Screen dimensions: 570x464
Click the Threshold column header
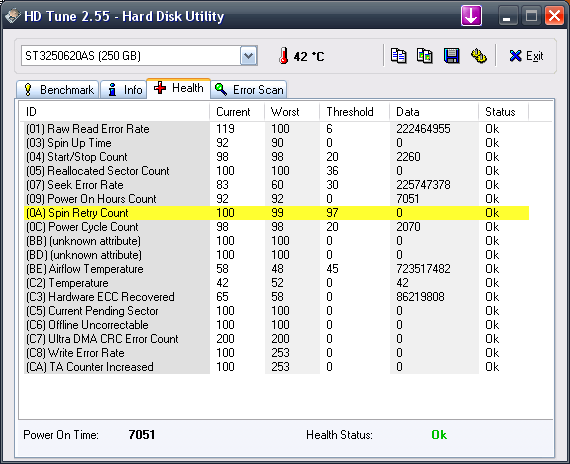tap(354, 112)
